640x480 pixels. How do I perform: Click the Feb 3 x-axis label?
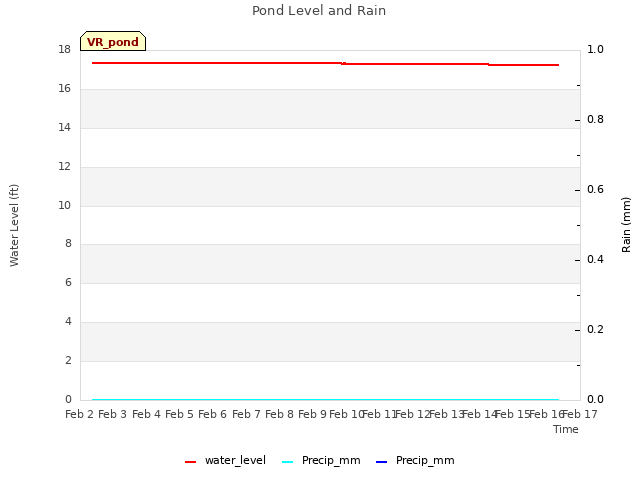tap(113, 414)
